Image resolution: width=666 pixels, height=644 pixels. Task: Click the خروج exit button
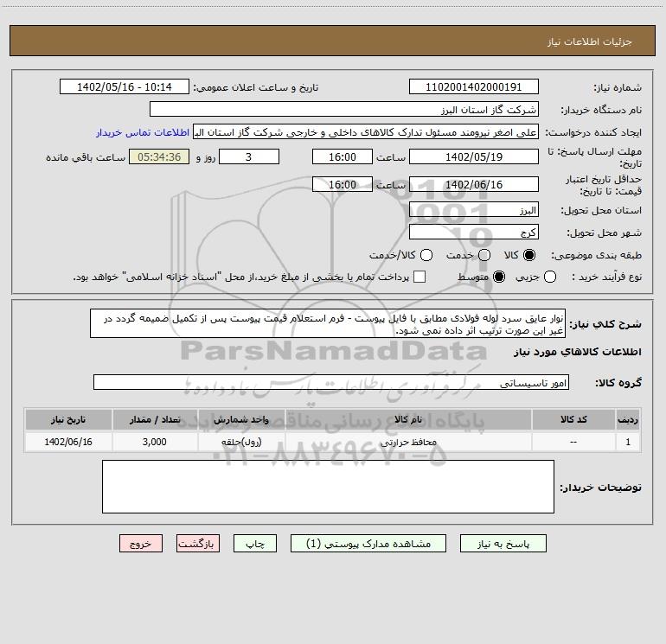coord(141,544)
